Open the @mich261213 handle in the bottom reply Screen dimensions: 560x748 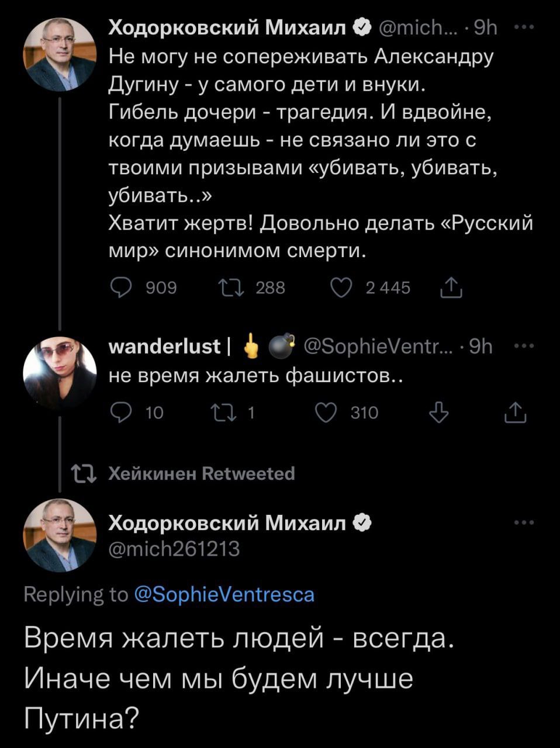point(174,549)
